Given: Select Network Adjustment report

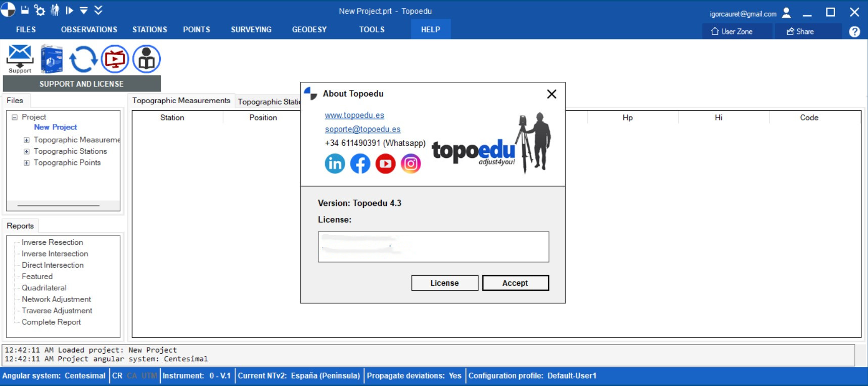Looking at the screenshot, I should tap(56, 299).
